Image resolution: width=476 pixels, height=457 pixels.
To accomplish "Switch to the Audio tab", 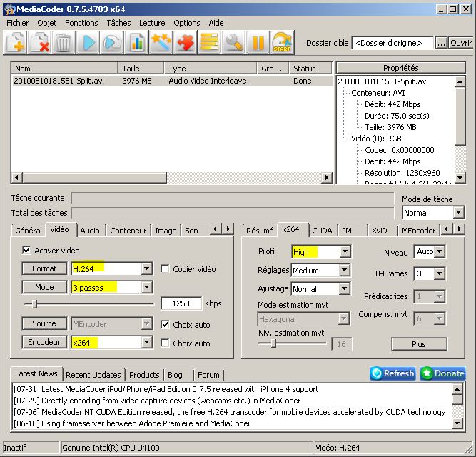I will click(90, 231).
